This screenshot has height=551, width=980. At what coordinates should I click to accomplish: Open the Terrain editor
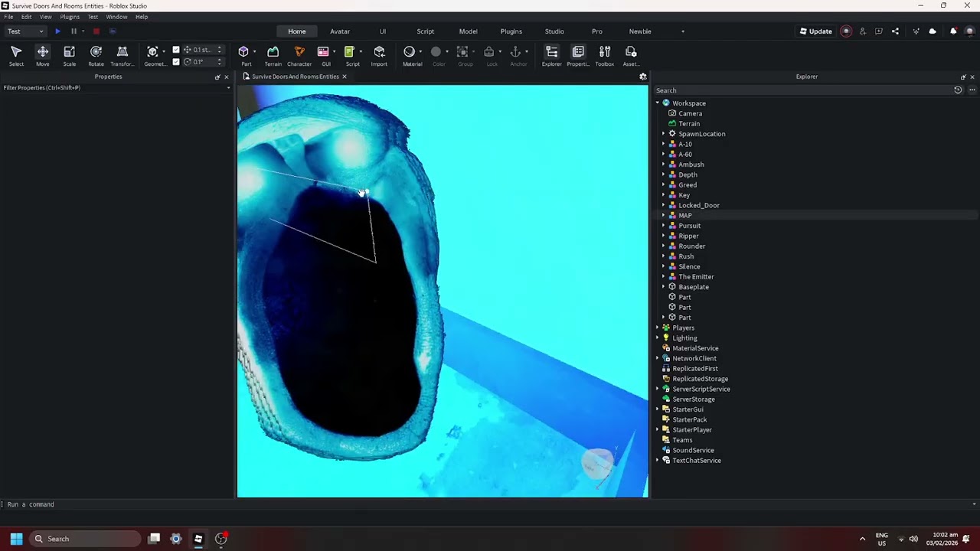click(x=273, y=56)
